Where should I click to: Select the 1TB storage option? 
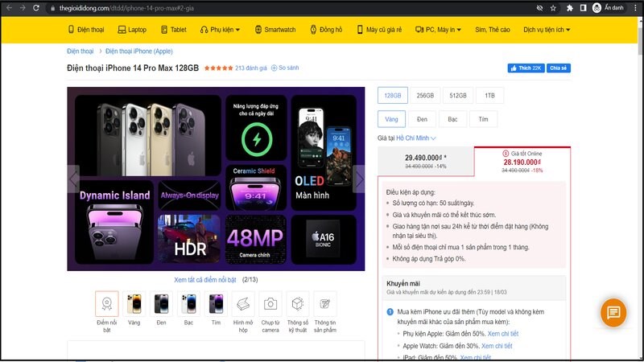489,95
